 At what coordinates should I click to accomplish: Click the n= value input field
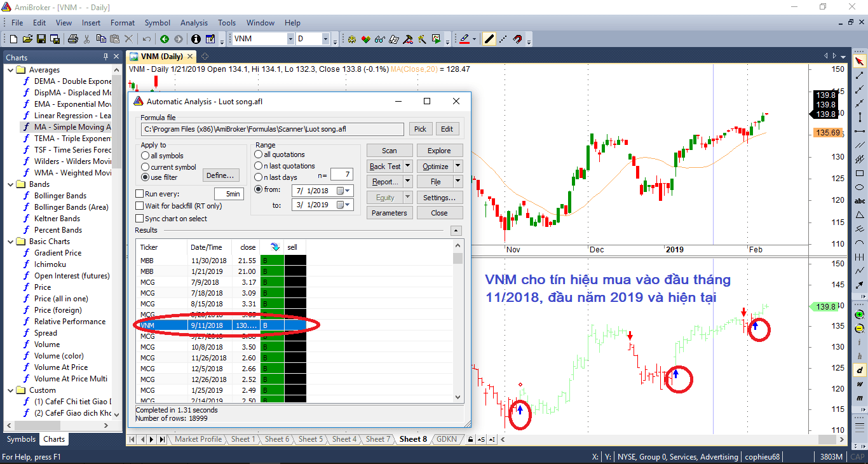coord(341,175)
